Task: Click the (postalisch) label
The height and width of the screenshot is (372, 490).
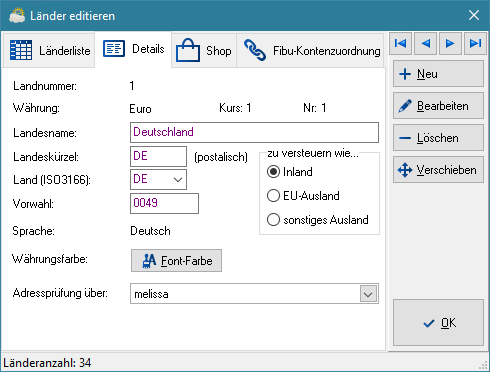Action: 221,157
